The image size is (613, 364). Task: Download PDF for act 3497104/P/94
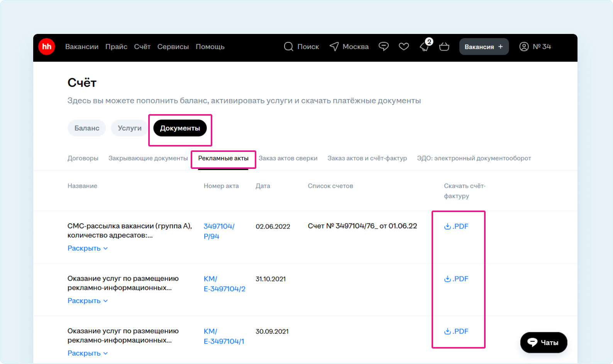coord(456,226)
